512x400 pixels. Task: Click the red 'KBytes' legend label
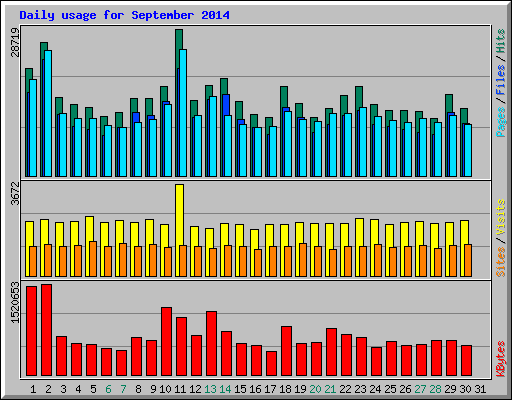click(501, 359)
